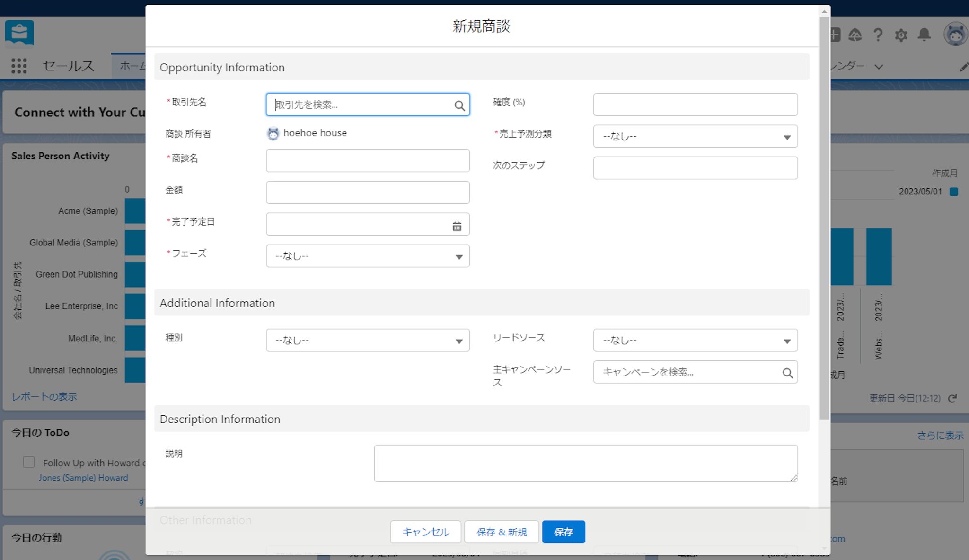Screen dimensions: 969x560
Task: Open the App Launcher grid icon
Action: [x=19, y=66]
